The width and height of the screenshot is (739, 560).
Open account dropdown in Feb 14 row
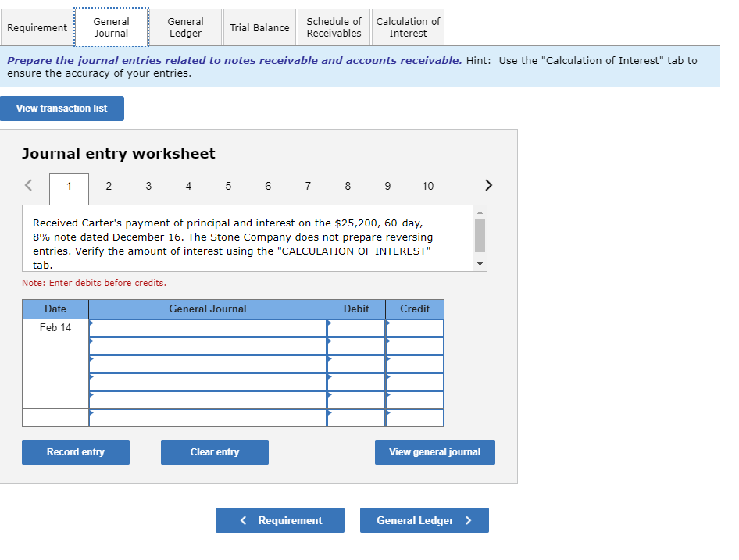[208, 328]
